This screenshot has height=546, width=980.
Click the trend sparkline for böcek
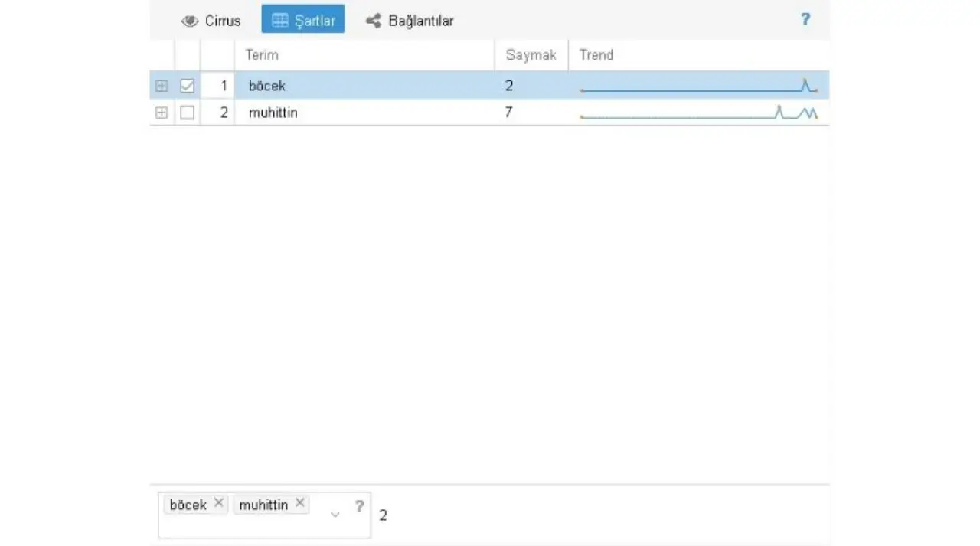699,86
